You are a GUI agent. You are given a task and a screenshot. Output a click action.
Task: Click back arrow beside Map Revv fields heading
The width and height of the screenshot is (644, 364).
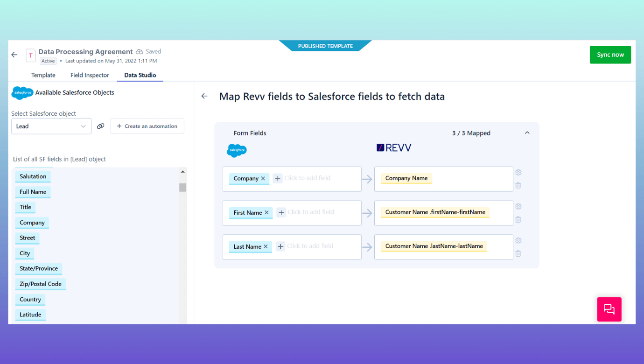[204, 96]
